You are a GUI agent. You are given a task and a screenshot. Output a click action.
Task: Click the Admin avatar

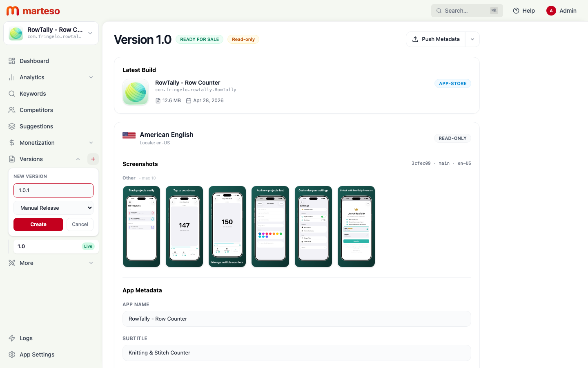[x=551, y=11]
